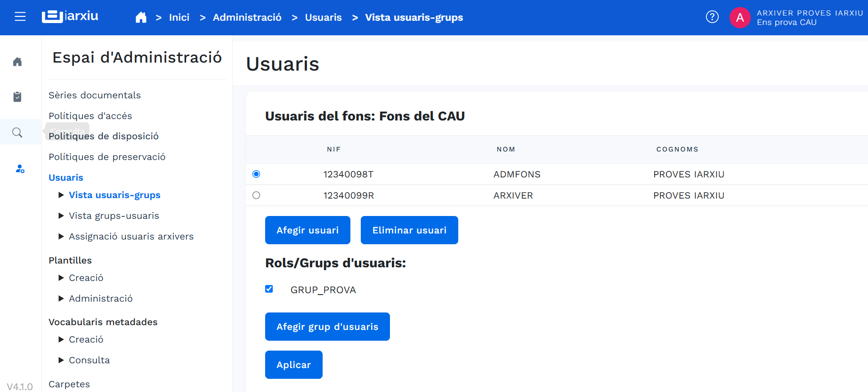The image size is (868, 392).
Task: Click the name cell ADMFONS
Action: 517,174
